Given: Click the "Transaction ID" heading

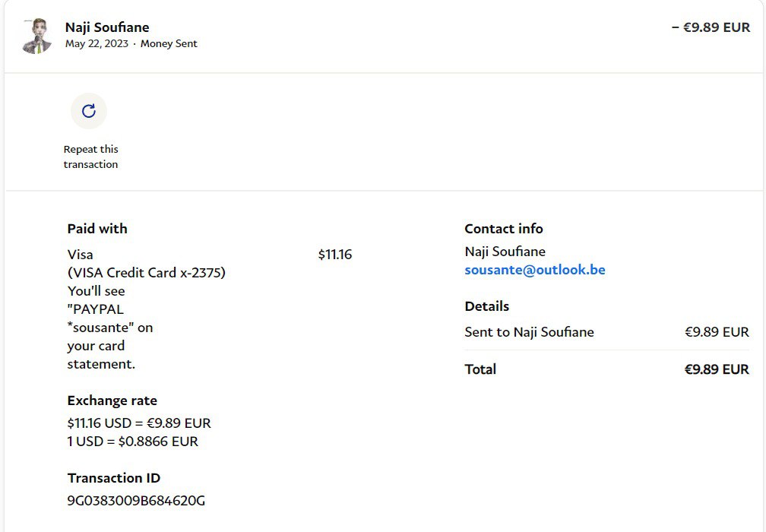Looking at the screenshot, I should [x=113, y=478].
